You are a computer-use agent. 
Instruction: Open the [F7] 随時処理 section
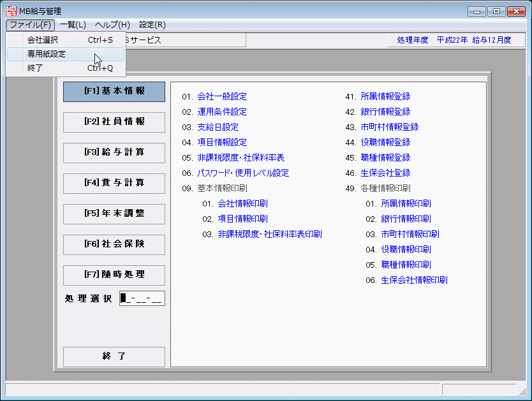click(114, 275)
